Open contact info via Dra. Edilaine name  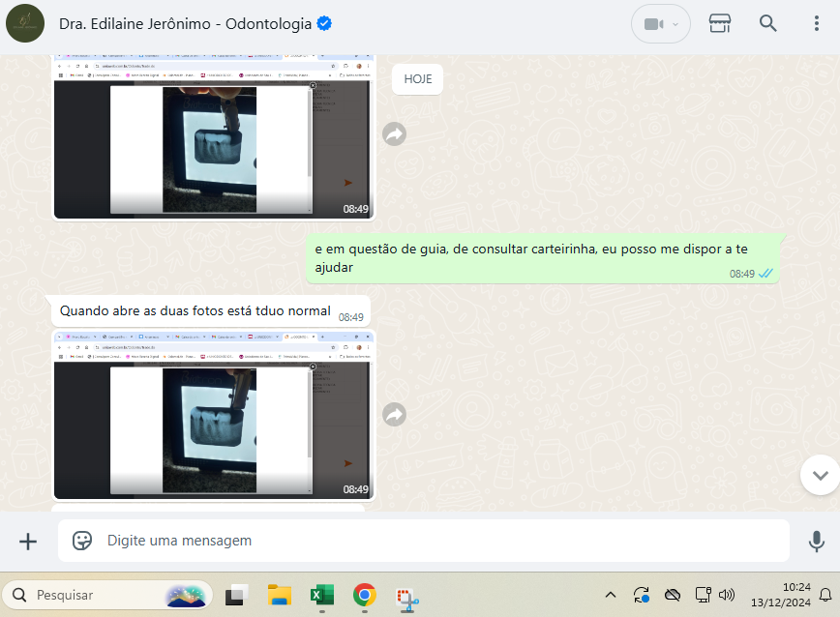click(184, 24)
